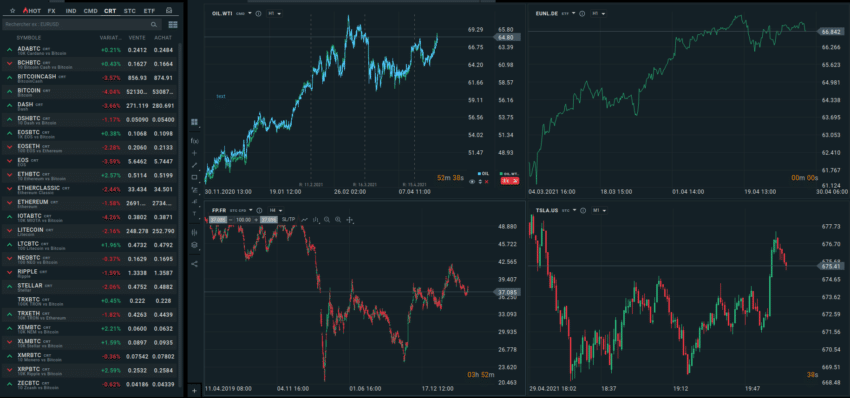
Task: Open the H4 timeframe dropdown on FP.FR
Action: pyautogui.click(x=275, y=210)
